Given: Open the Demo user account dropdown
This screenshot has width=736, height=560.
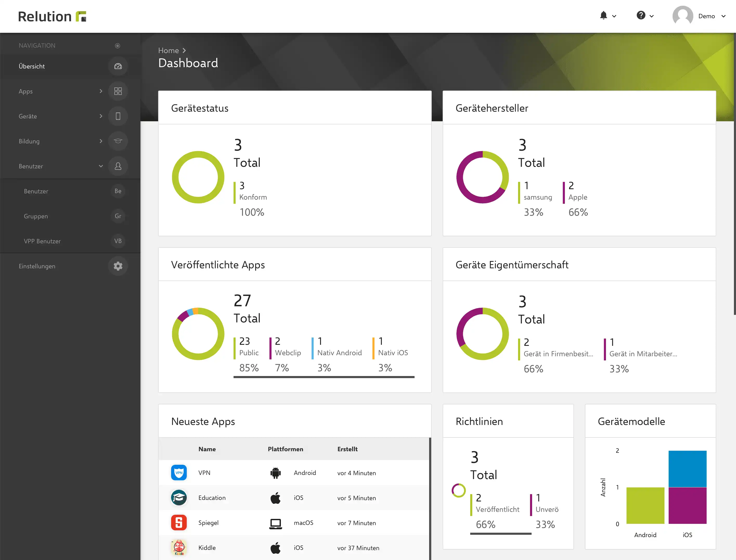Looking at the screenshot, I should tap(699, 16).
